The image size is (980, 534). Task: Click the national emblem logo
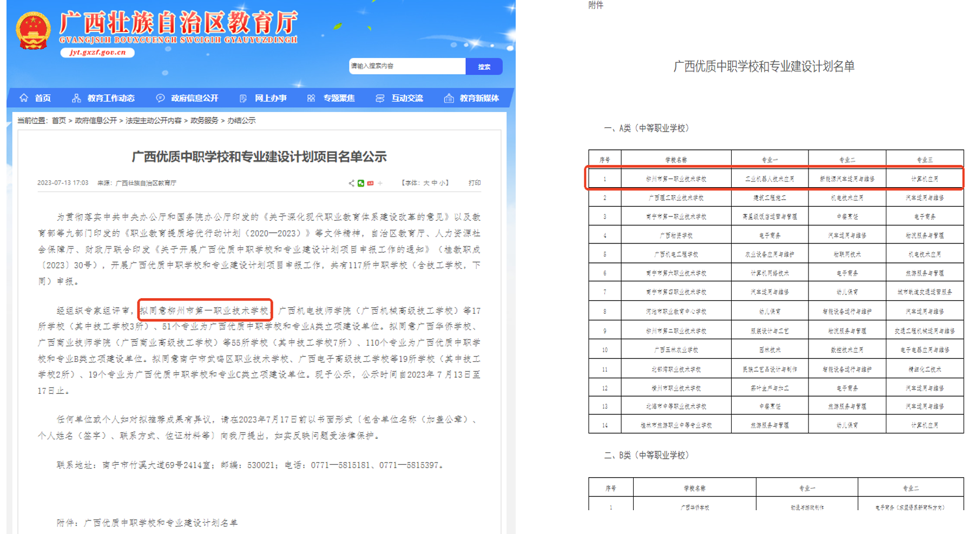coord(34,31)
